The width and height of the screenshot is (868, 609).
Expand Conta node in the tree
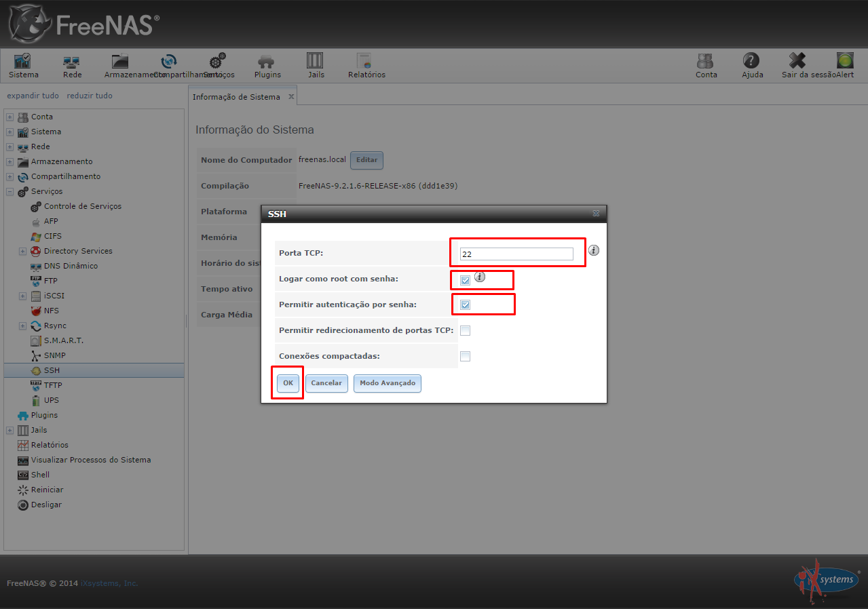pyautogui.click(x=10, y=117)
